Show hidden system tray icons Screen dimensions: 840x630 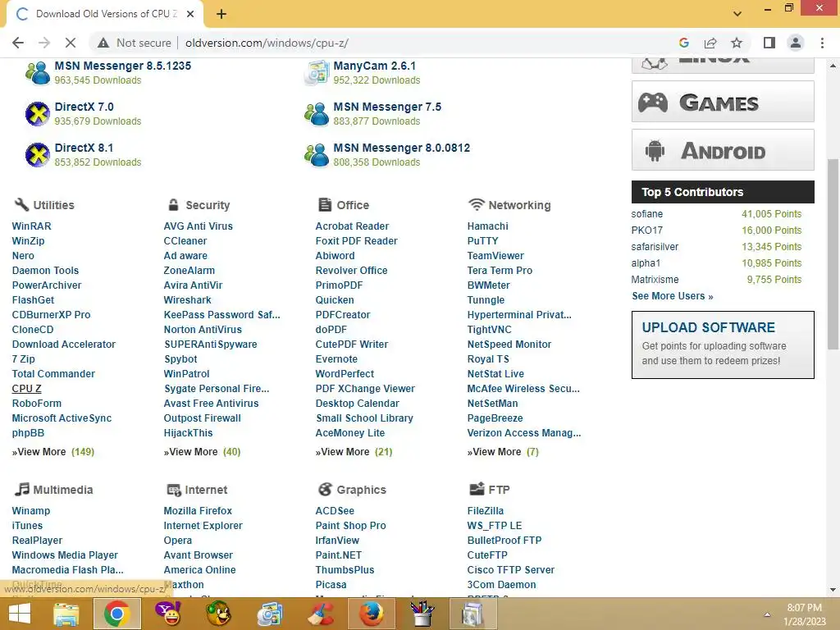pyautogui.click(x=767, y=614)
